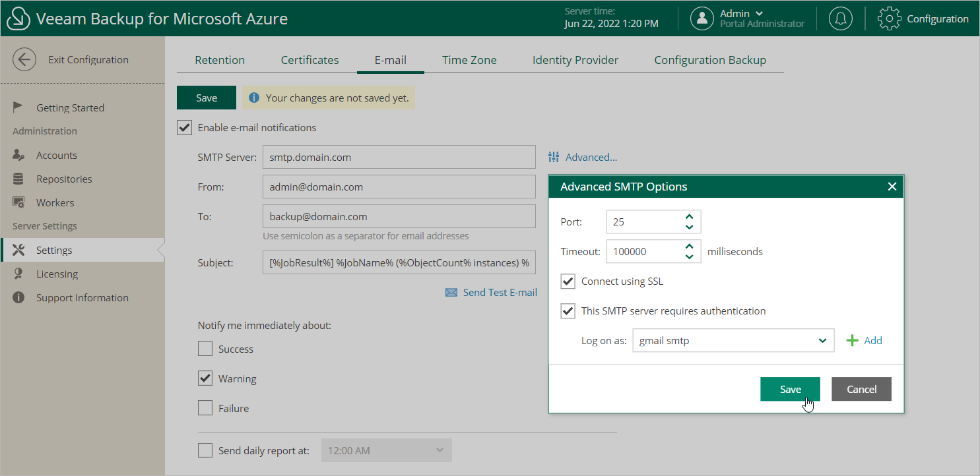This screenshot has height=476, width=980.
Task: Uncheck the Warning notification checkbox
Action: click(x=205, y=378)
